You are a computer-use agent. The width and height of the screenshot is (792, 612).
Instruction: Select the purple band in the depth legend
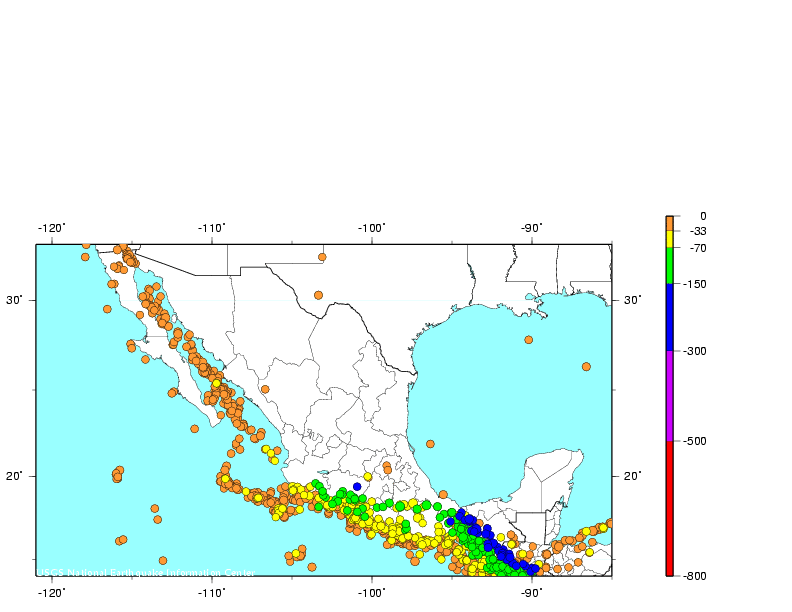[x=669, y=395]
